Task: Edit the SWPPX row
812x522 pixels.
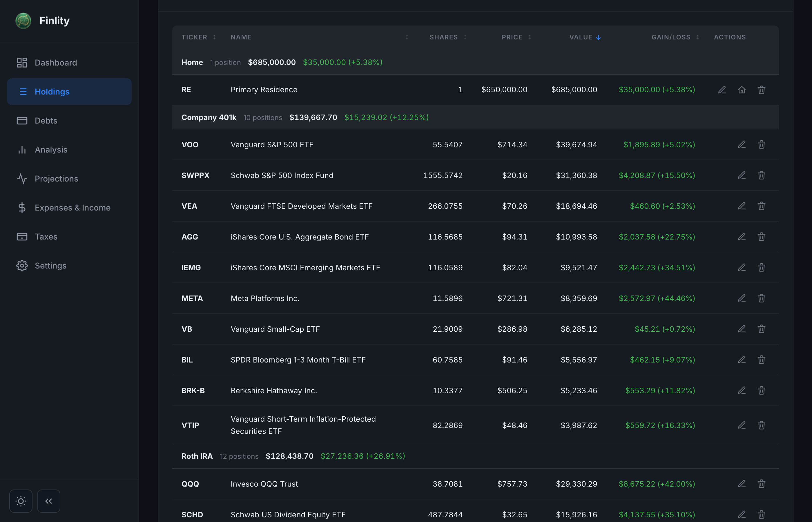Action: tap(742, 175)
